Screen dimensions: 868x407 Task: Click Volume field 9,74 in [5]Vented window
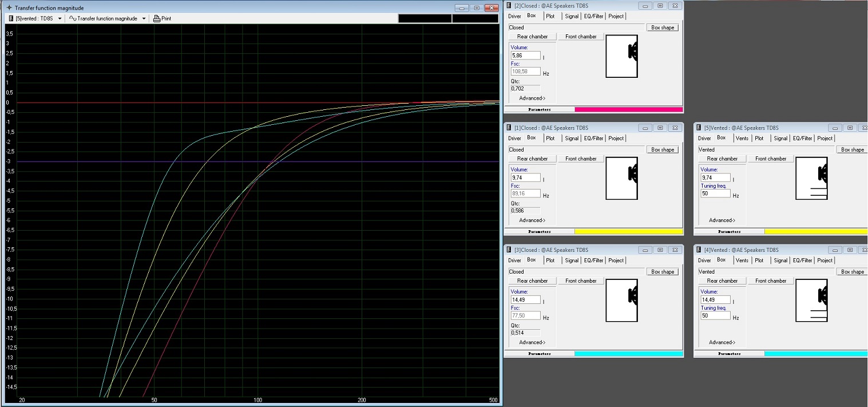(715, 177)
